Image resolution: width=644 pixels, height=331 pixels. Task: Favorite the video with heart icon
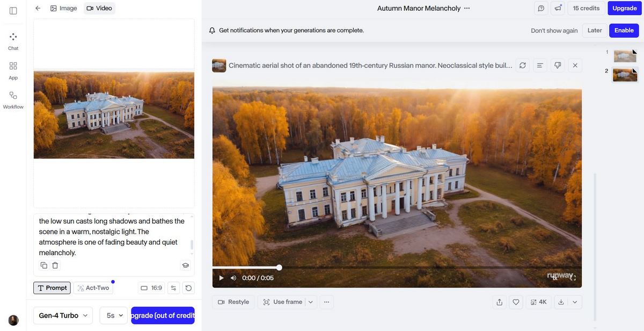coord(516,302)
